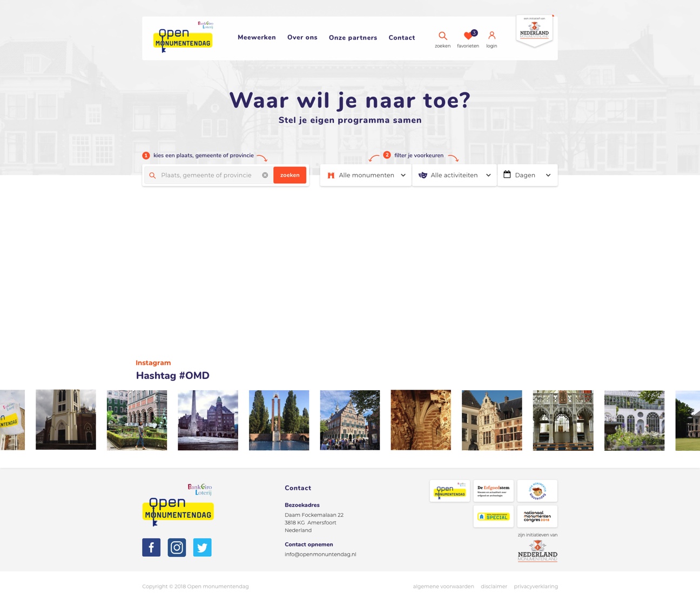
Task: Open the Klassendag round logo tile
Action: tap(537, 491)
